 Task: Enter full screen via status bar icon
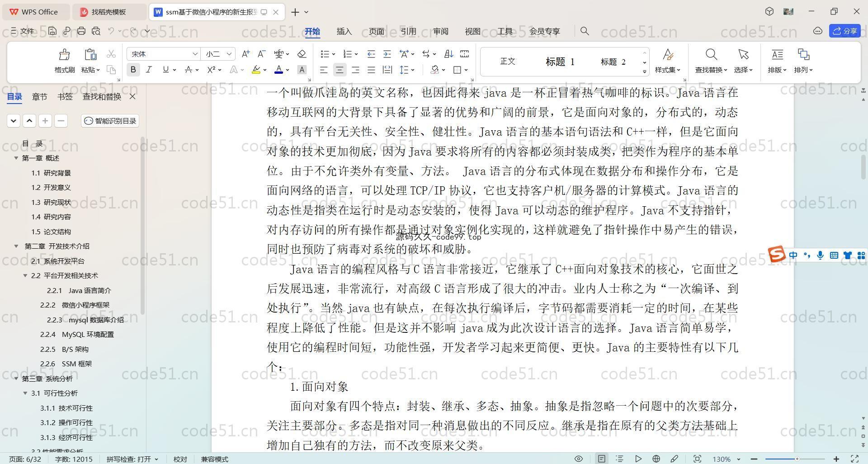pyautogui.click(x=855, y=459)
